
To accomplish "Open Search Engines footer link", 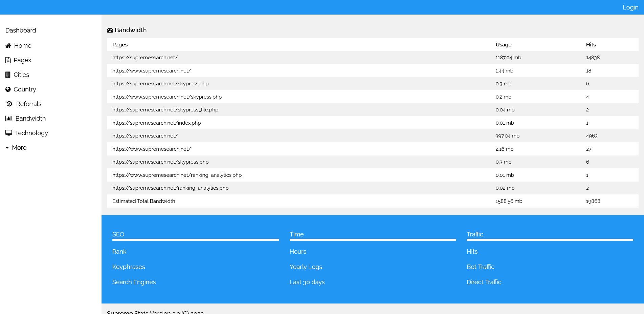I will pyautogui.click(x=134, y=282).
